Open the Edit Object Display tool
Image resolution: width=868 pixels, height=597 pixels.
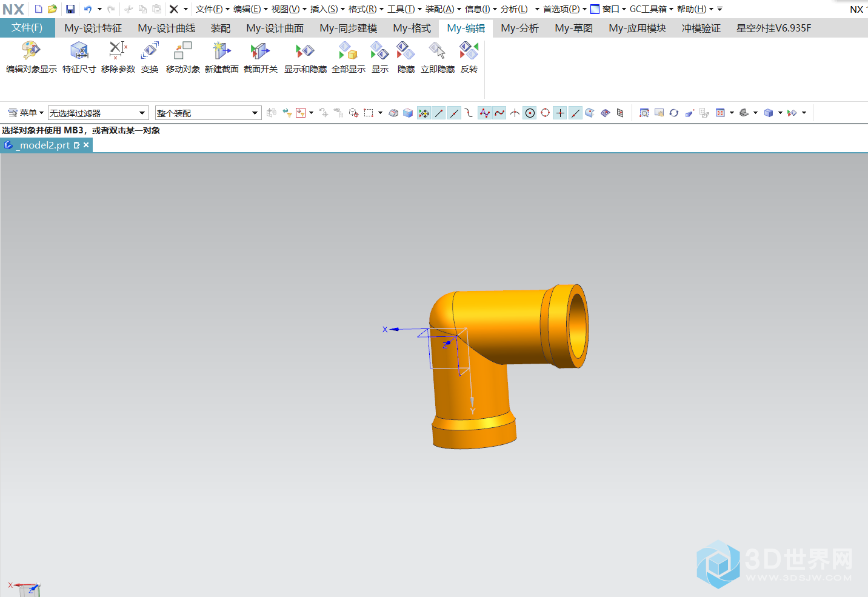coord(31,56)
